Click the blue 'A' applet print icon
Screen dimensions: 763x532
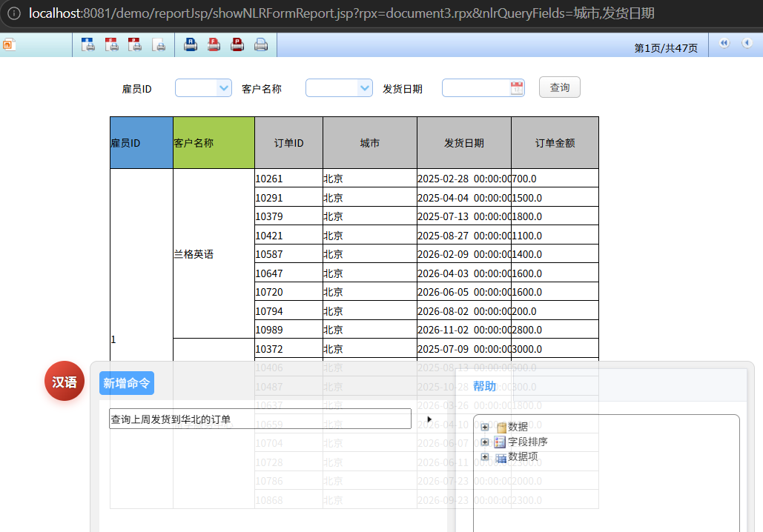tap(191, 44)
